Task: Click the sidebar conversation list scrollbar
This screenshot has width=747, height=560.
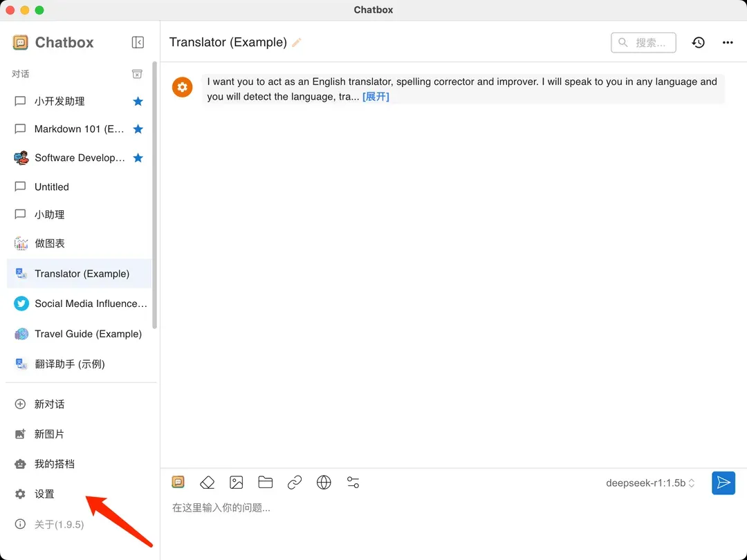Action: 154,195
